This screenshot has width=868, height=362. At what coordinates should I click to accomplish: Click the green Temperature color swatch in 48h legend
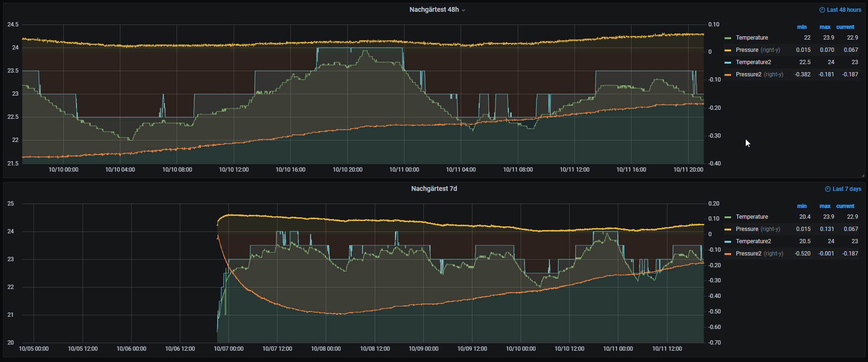[727, 38]
